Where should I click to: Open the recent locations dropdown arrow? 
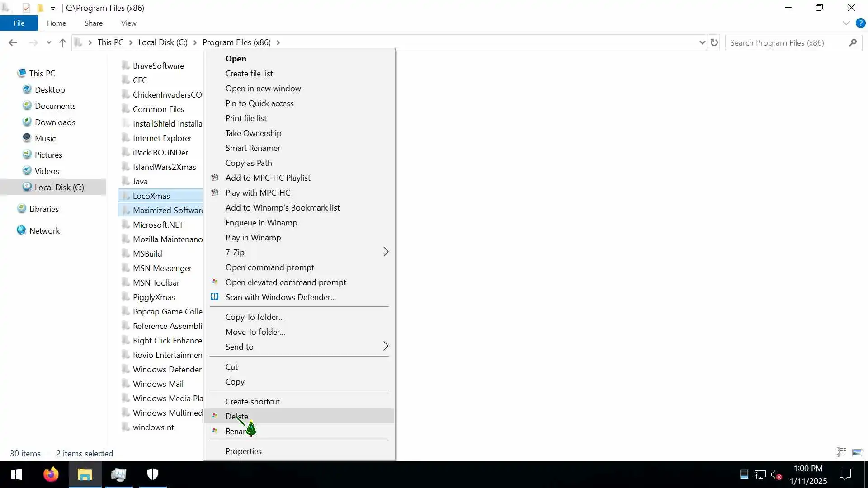coord(49,43)
